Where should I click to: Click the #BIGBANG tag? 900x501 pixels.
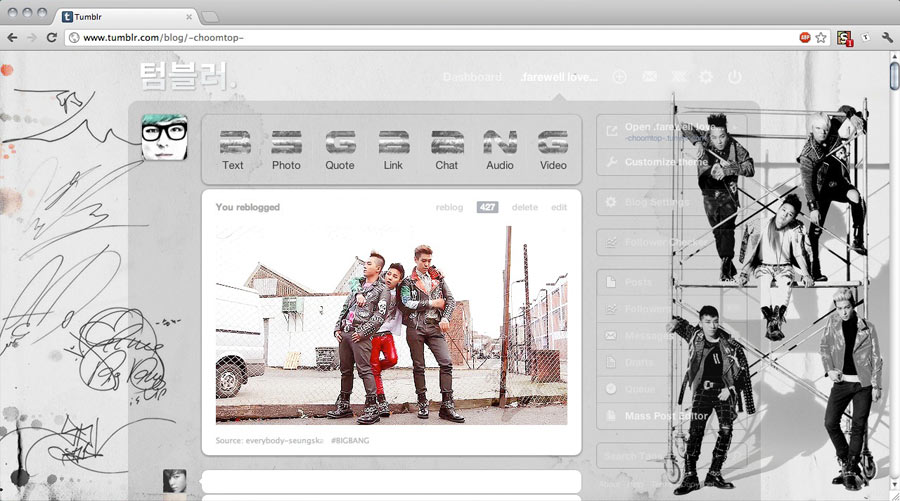[350, 441]
